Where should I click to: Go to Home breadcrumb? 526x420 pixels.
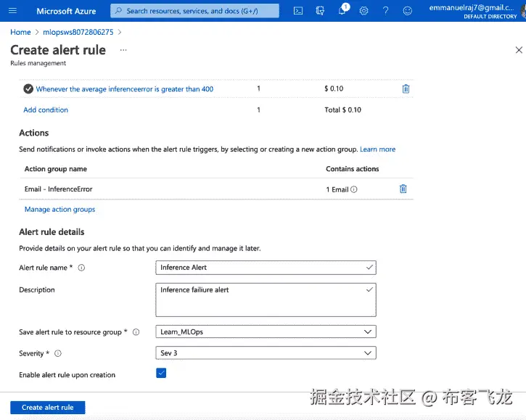(20, 32)
